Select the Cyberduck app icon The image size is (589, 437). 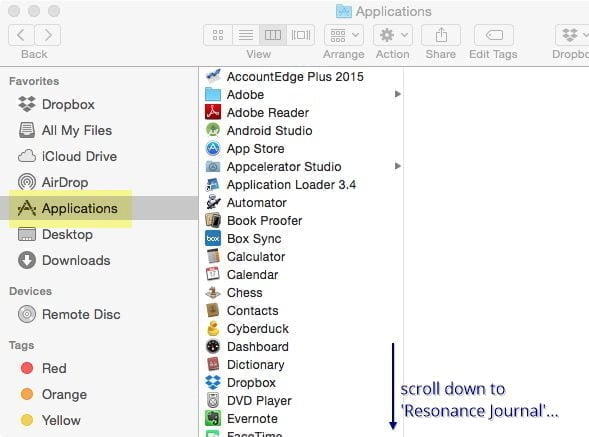point(213,328)
